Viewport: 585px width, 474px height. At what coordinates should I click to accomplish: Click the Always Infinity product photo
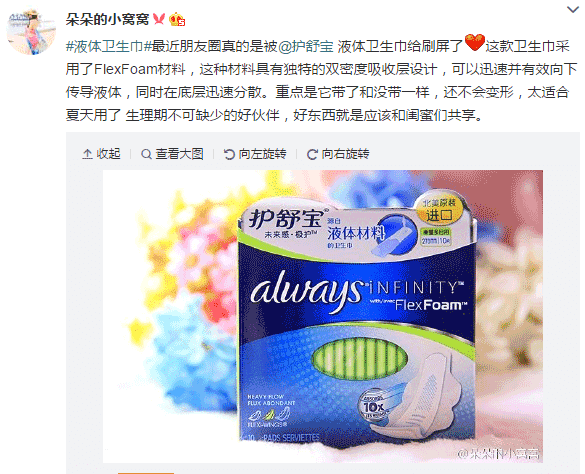point(323,316)
